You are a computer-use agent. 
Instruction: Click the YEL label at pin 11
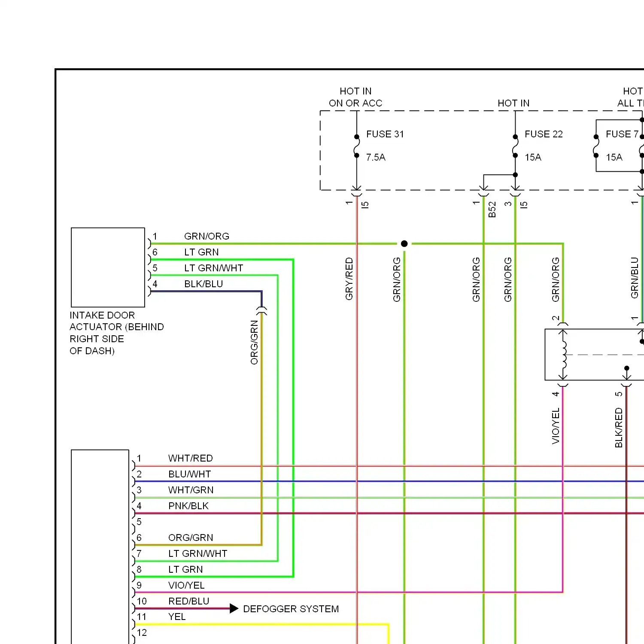click(177, 617)
